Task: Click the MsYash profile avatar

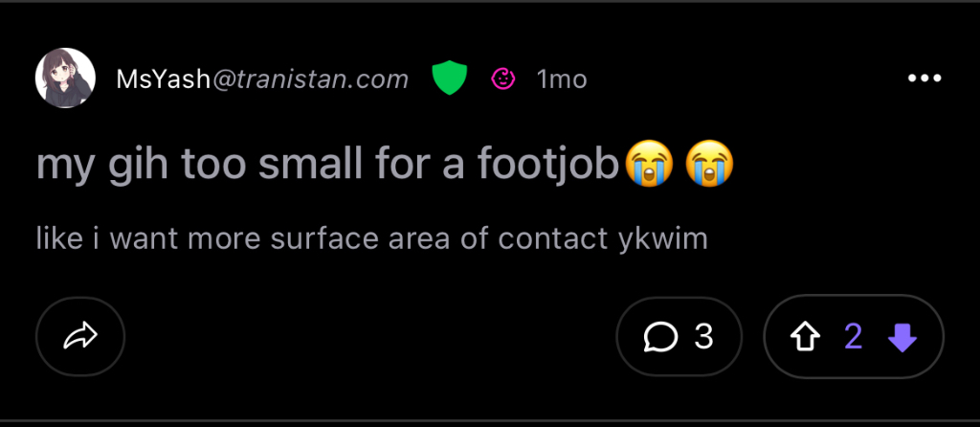Action: (65, 79)
